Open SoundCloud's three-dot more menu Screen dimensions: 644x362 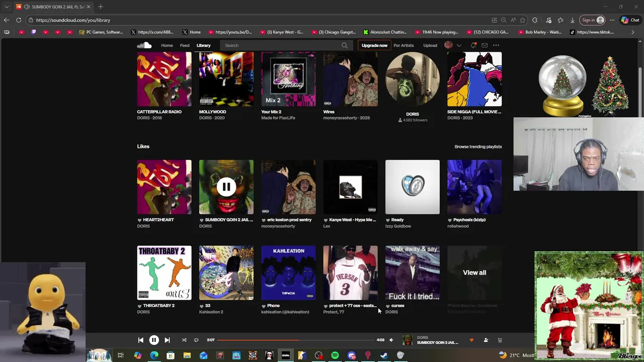pos(496,45)
